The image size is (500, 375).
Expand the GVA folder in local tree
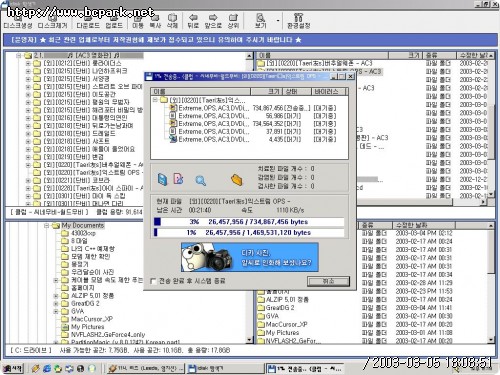pos(56,311)
